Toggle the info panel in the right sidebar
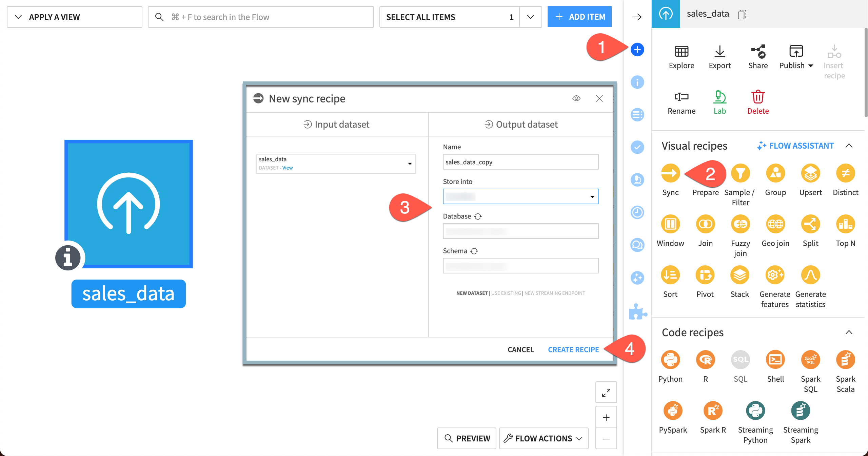Image resolution: width=868 pixels, height=456 pixels. click(637, 82)
